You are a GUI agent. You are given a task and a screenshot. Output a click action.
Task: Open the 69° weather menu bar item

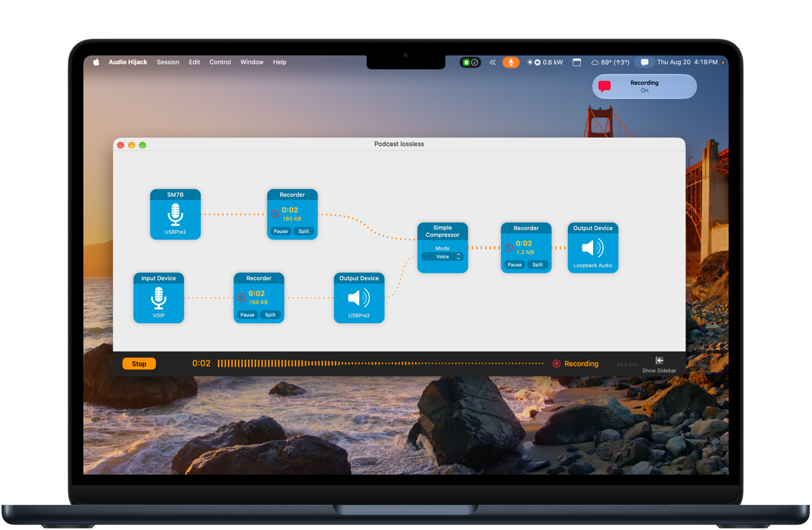(x=610, y=62)
